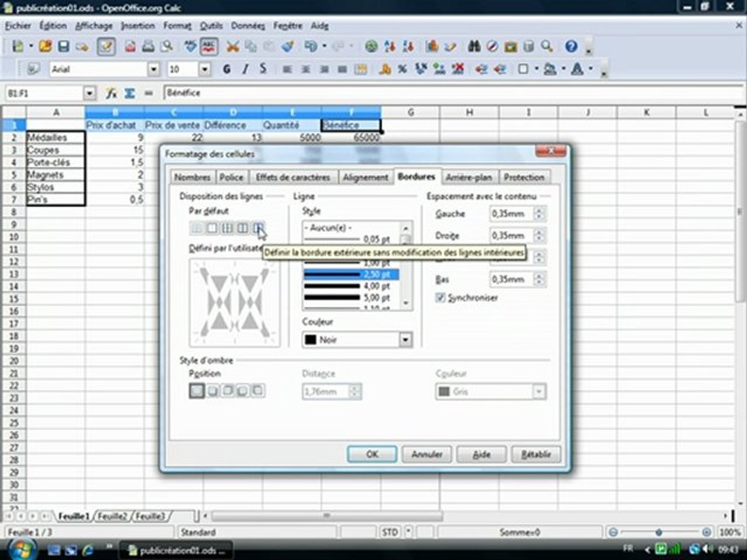Toggle the Synchroniser checkbox
Viewport: 747px width, 560px height.
(441, 298)
